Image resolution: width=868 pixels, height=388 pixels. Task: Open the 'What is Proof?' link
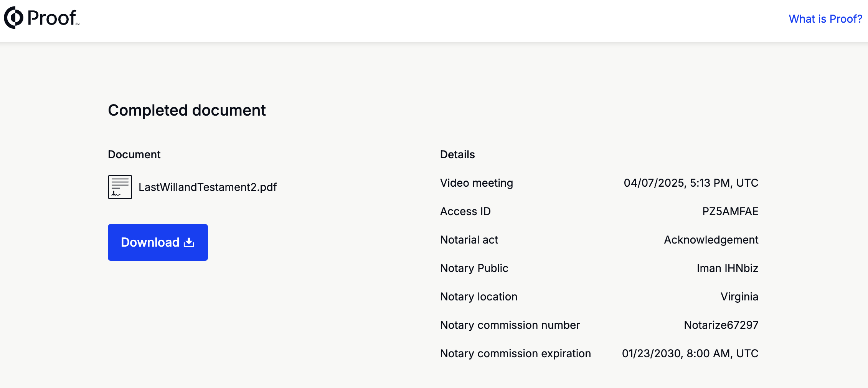tap(825, 19)
